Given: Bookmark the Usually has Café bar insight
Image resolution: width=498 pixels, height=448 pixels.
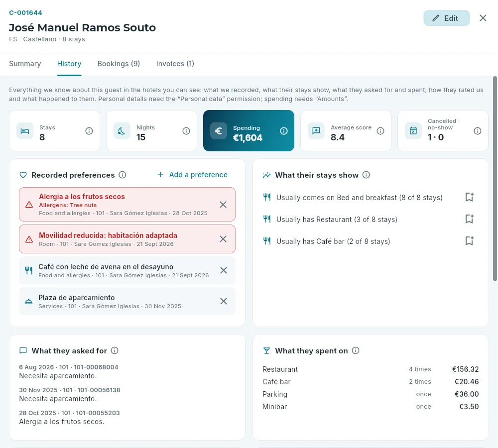Looking at the screenshot, I should point(469,241).
